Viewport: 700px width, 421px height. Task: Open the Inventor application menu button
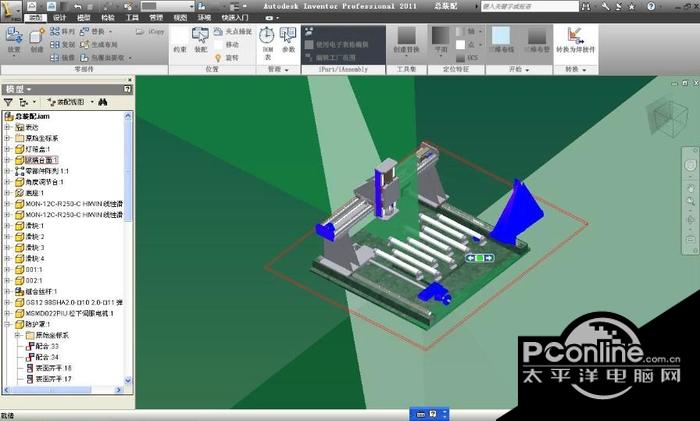(x=10, y=11)
